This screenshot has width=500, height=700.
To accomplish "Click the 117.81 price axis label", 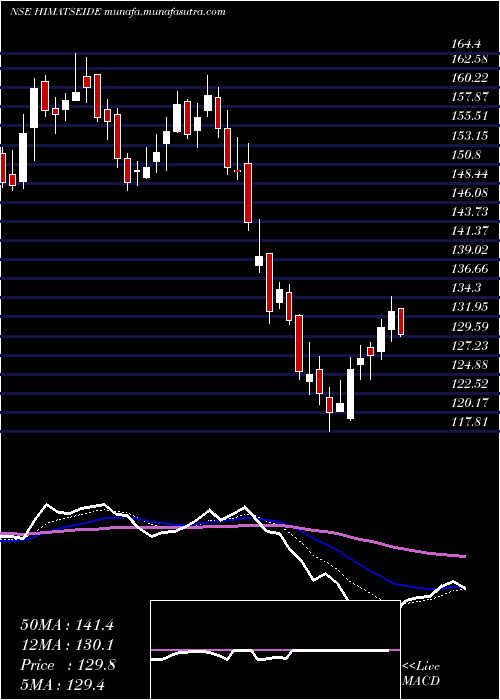I will tap(470, 422).
